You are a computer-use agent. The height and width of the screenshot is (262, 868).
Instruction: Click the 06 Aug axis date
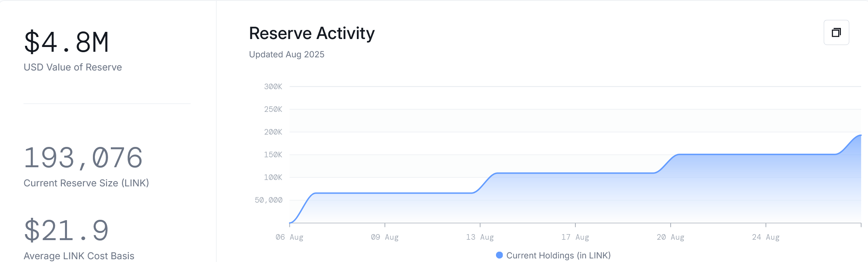(x=289, y=237)
